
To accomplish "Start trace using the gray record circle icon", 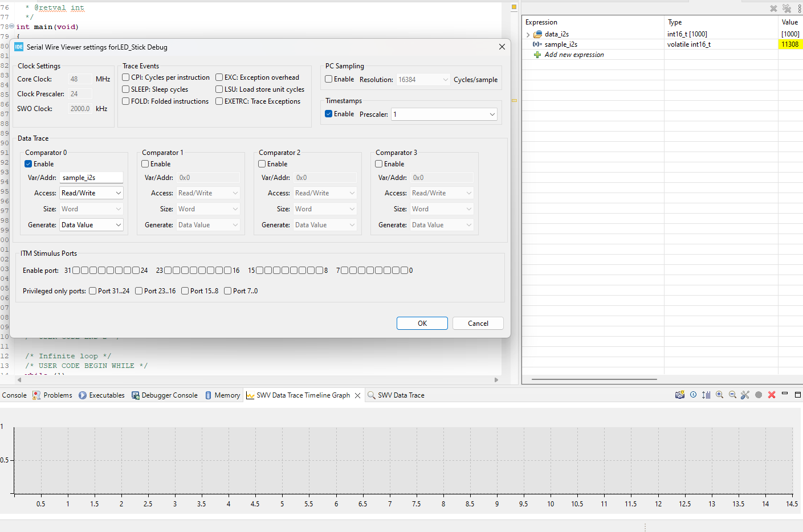I will tap(759, 394).
